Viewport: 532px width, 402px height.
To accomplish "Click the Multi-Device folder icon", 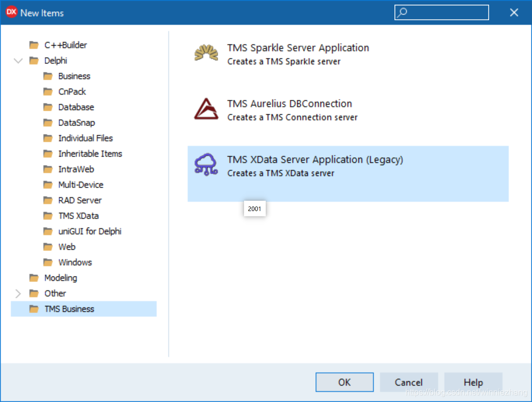I will 48,185.
